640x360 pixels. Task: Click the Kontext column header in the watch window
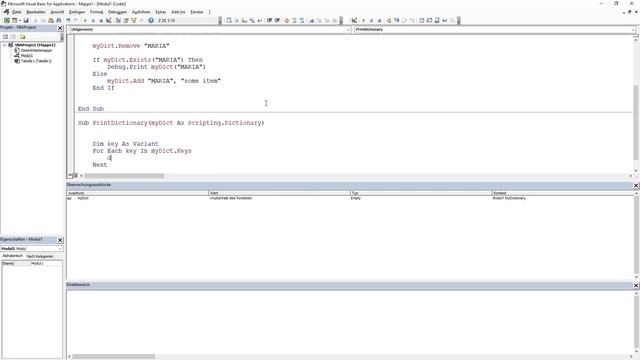point(562,193)
